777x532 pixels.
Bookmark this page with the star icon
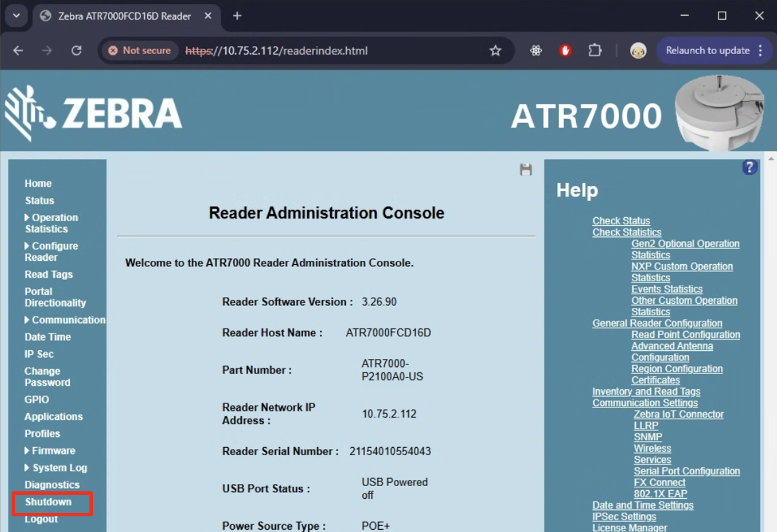click(x=495, y=51)
